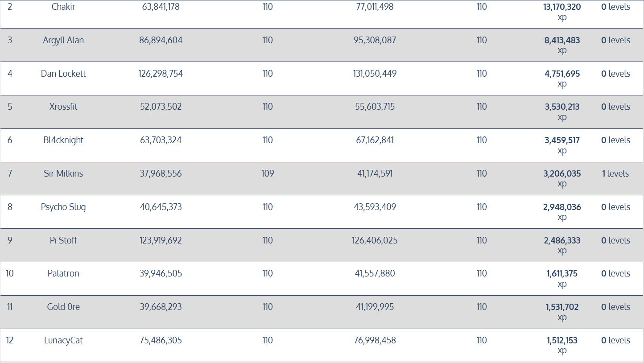Click the 13,170,320 xp gain value
This screenshot has height=363, width=644.
click(562, 7)
